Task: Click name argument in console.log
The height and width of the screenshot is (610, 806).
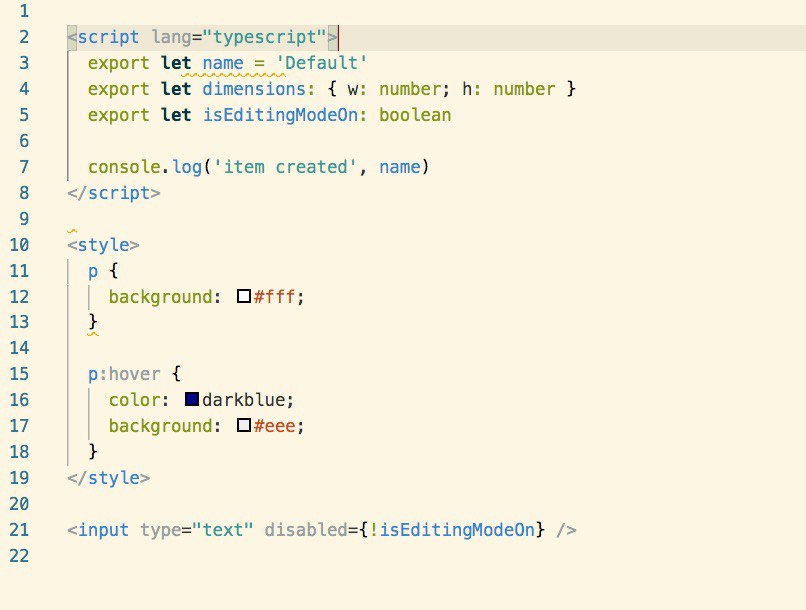Action: tap(399, 167)
